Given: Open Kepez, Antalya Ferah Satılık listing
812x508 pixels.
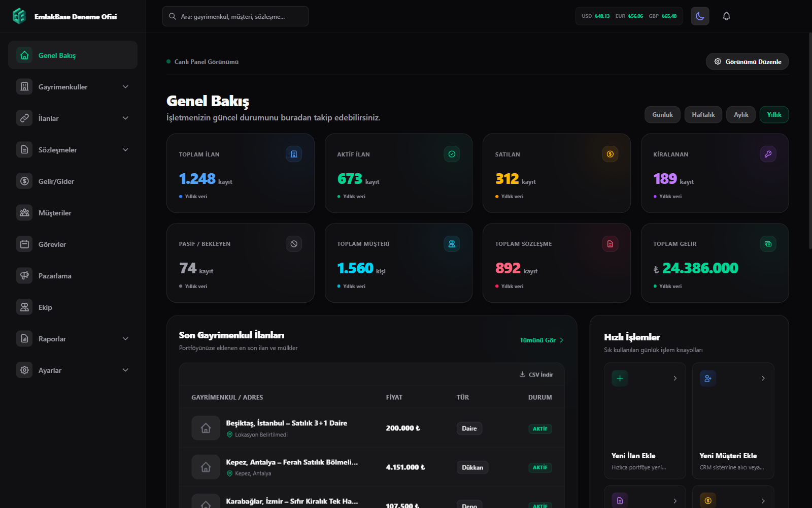Looking at the screenshot, I should tap(292, 462).
